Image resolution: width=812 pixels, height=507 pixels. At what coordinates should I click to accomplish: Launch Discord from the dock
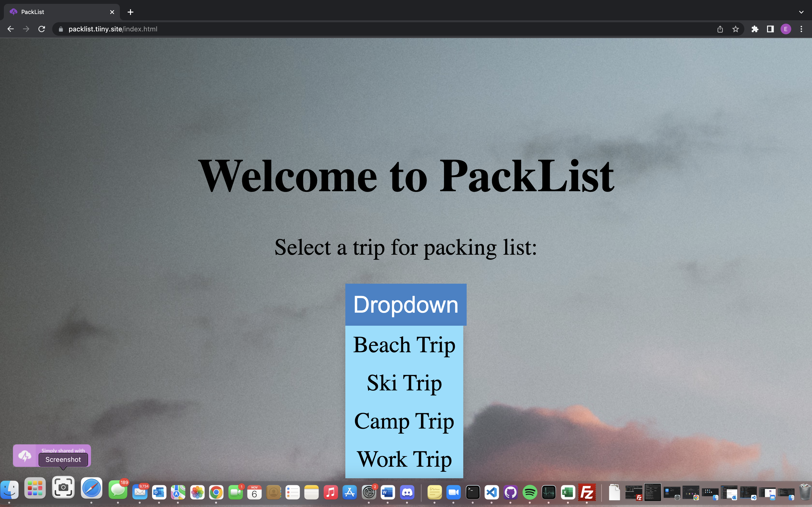coord(407,492)
